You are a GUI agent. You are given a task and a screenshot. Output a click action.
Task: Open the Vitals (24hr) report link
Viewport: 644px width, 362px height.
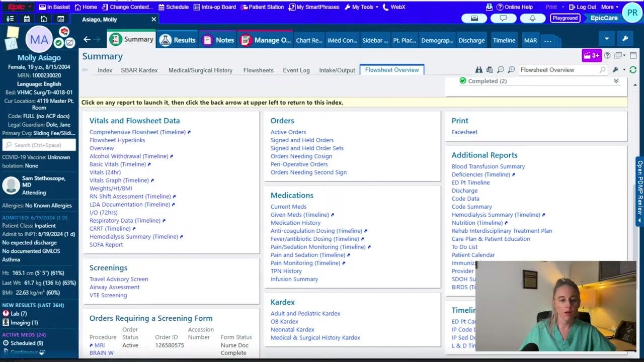point(105,172)
